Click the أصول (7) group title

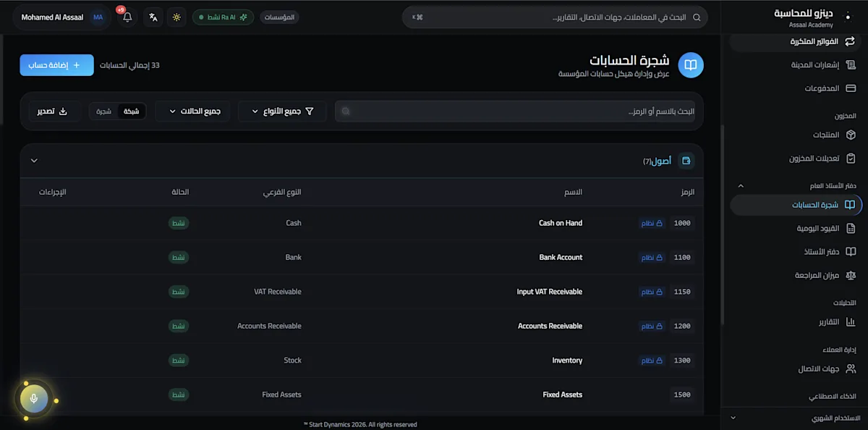coord(657,161)
